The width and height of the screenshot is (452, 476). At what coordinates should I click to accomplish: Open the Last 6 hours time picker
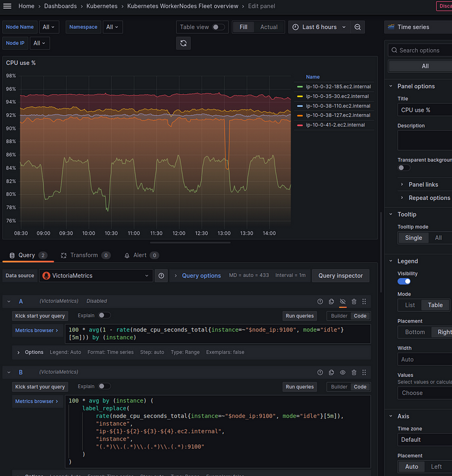pos(318,27)
